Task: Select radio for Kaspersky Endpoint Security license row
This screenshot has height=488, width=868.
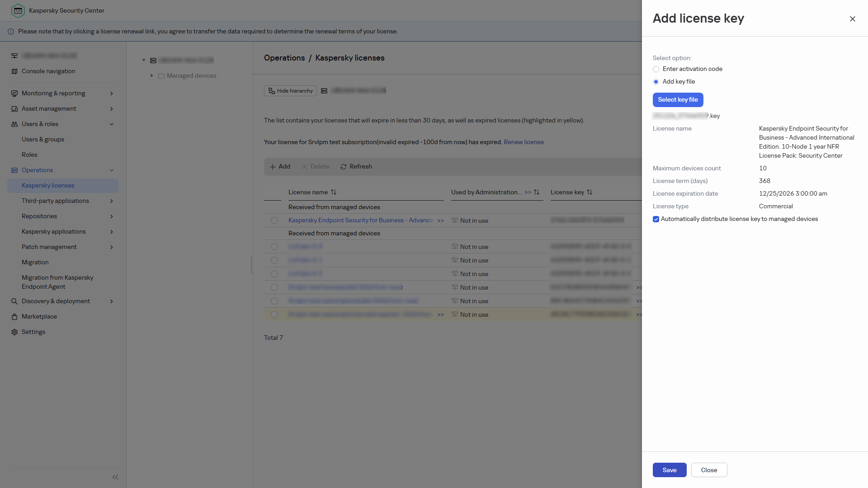Action: [274, 221]
